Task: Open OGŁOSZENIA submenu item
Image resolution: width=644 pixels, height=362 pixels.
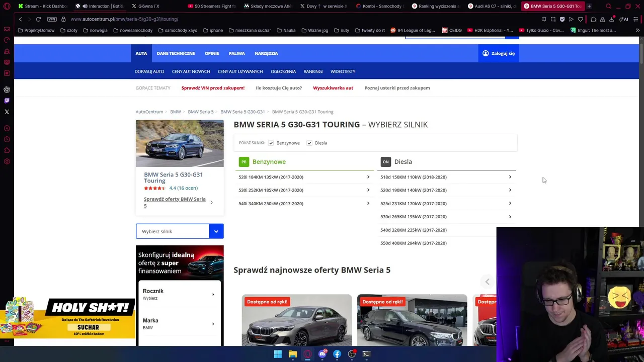Action: [283, 71]
